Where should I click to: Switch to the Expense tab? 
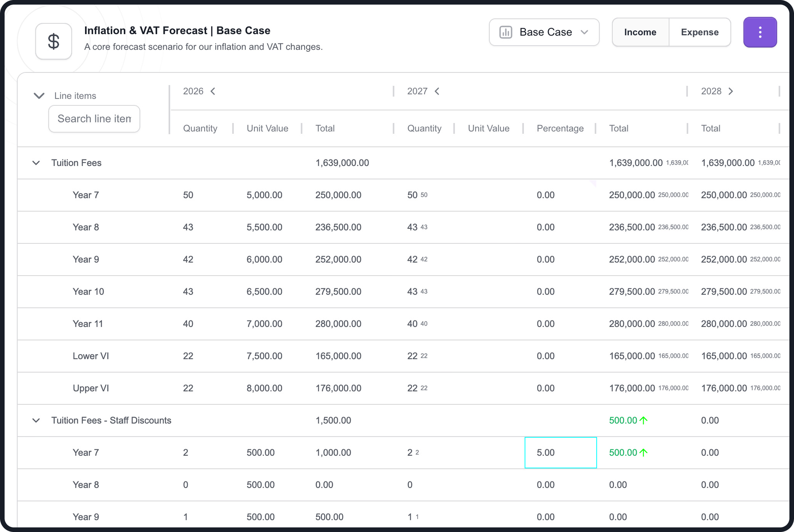coord(700,32)
